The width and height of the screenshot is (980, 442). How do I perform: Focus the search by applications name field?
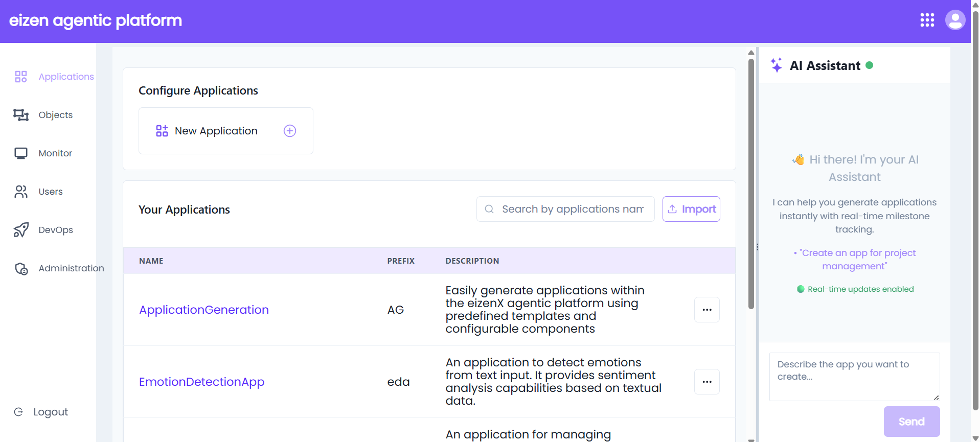click(565, 209)
